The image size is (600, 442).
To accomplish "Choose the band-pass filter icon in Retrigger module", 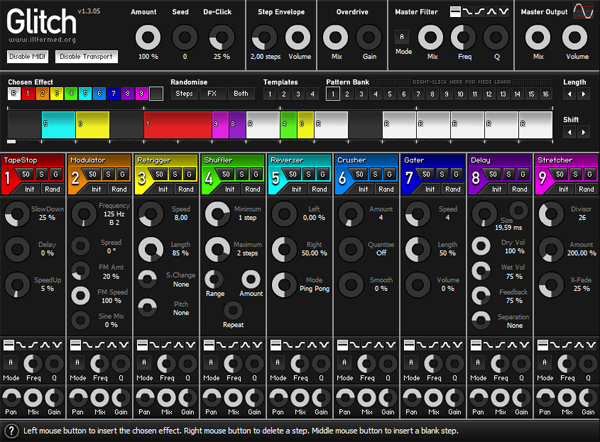I will point(178,345).
